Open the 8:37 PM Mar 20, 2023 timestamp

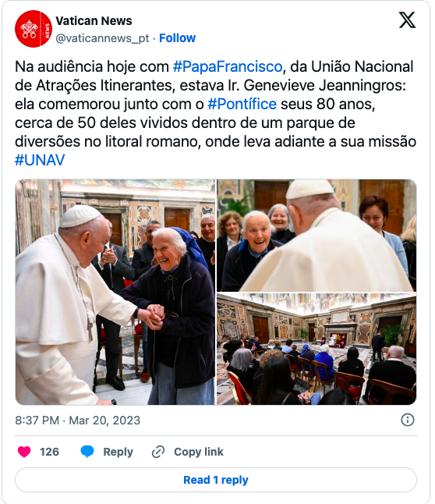(x=77, y=421)
